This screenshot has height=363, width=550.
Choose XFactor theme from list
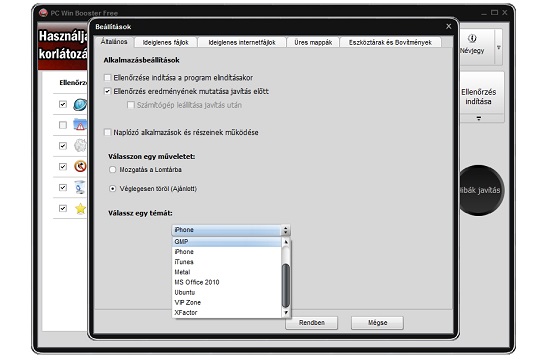227,312
